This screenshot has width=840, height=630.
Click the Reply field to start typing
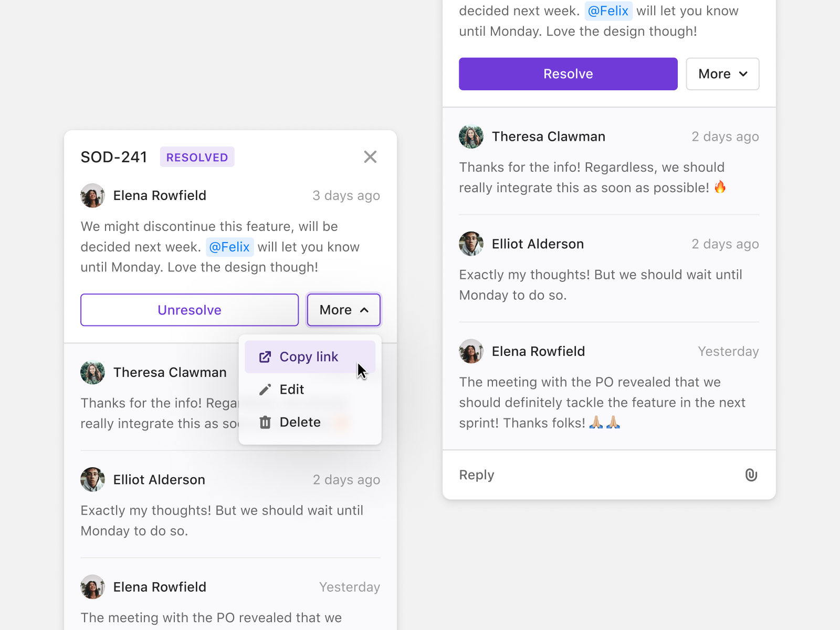tap(476, 475)
